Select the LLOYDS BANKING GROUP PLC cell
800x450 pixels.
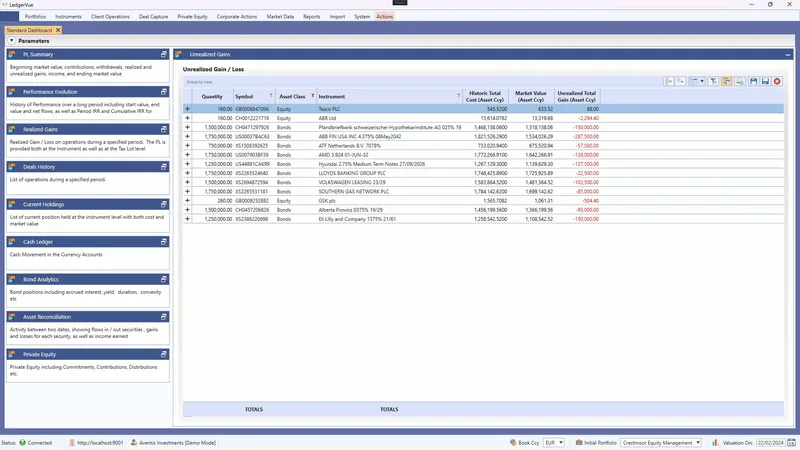tap(390, 173)
